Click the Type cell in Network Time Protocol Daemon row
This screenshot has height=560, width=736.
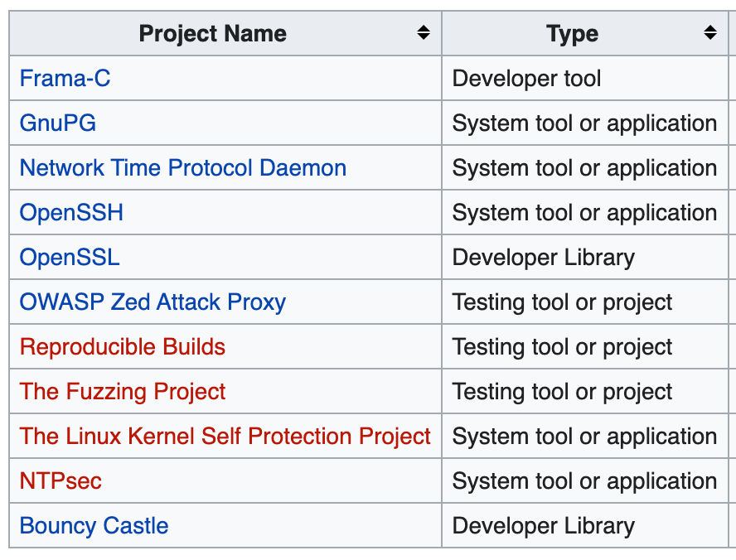pos(585,167)
